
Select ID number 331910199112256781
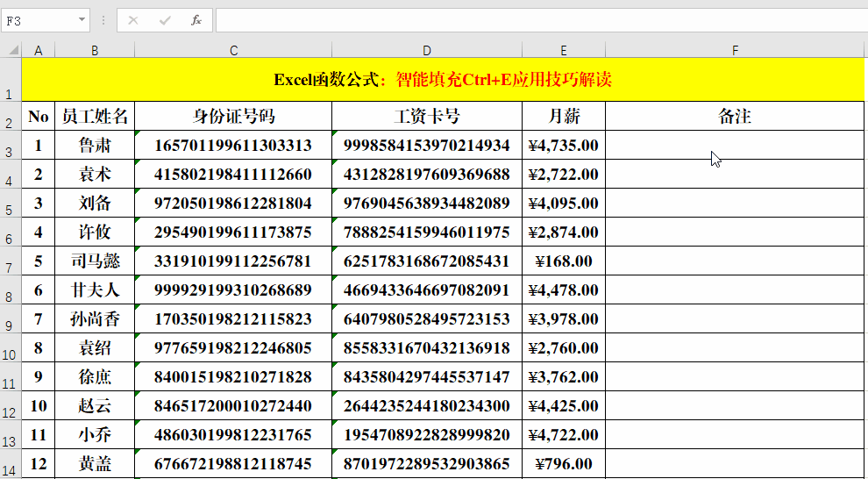coord(233,261)
